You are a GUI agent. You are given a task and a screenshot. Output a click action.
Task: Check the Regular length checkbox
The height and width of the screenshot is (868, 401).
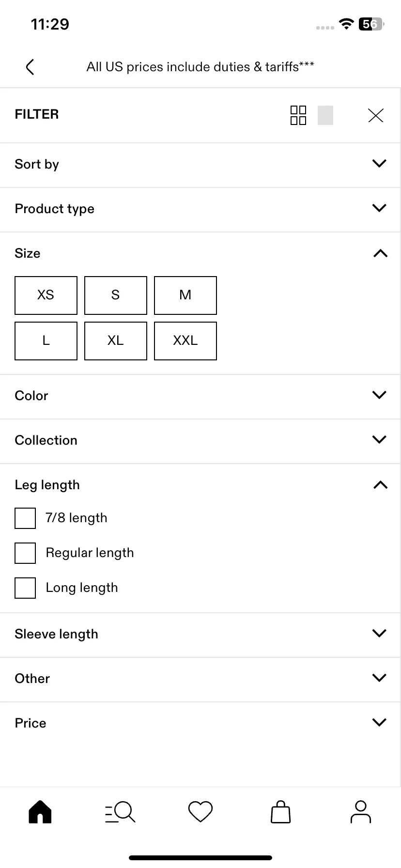tap(25, 553)
